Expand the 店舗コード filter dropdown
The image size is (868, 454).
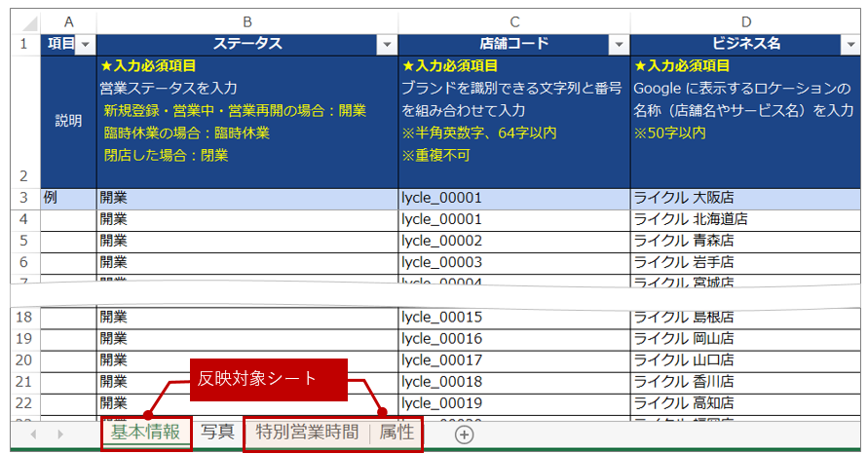[x=618, y=44]
